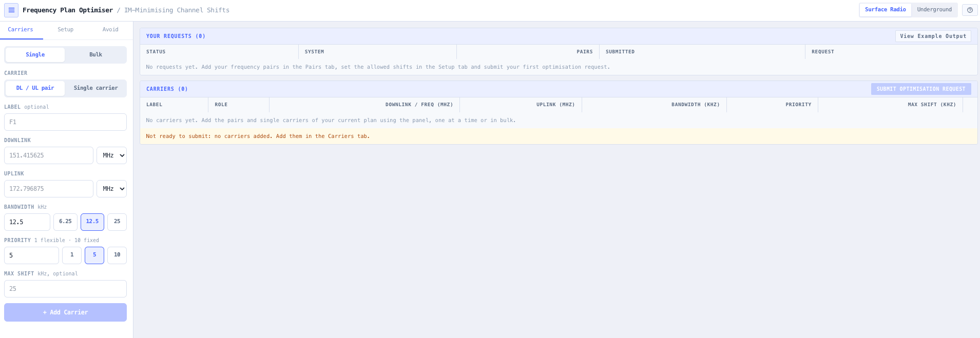Viewport: 980px width, 338px height.
Task: Click the Frequency Plan Optimiser title
Action: 68,10
